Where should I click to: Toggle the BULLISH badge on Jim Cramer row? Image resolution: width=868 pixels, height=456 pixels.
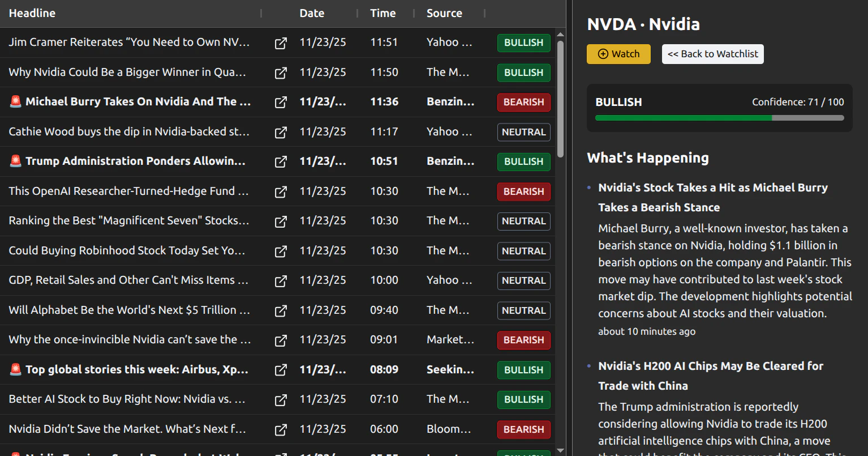point(523,42)
